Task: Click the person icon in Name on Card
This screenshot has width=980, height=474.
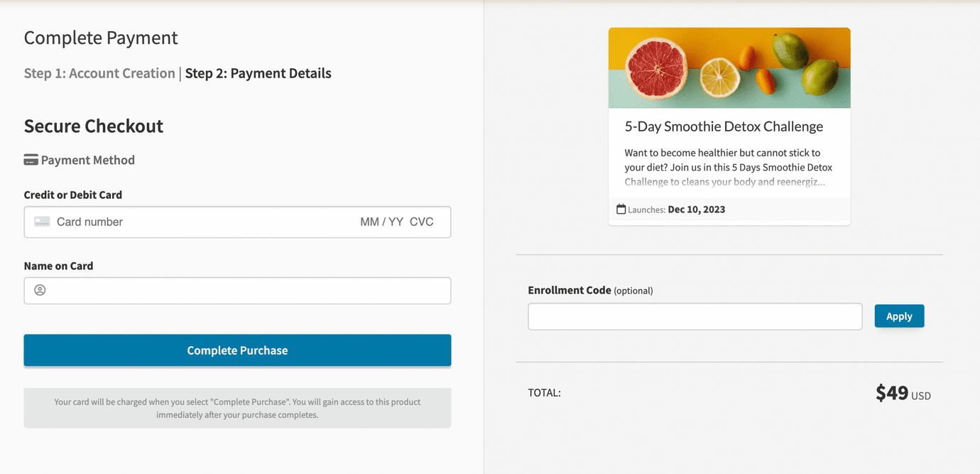Action: [40, 290]
